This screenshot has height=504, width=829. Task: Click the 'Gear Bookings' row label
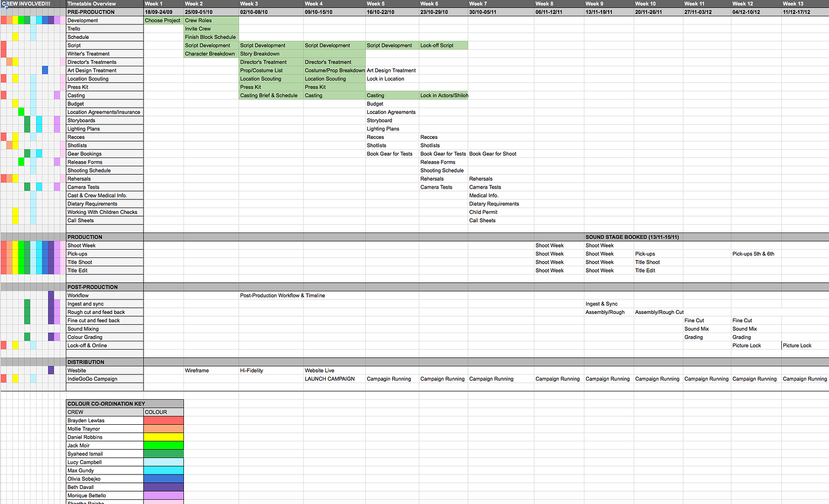click(x=105, y=154)
